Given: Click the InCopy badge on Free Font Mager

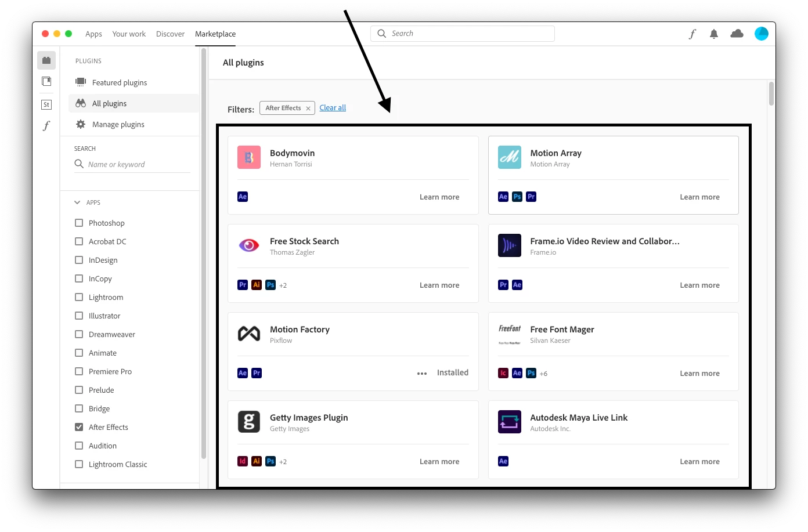Looking at the screenshot, I should [x=503, y=373].
